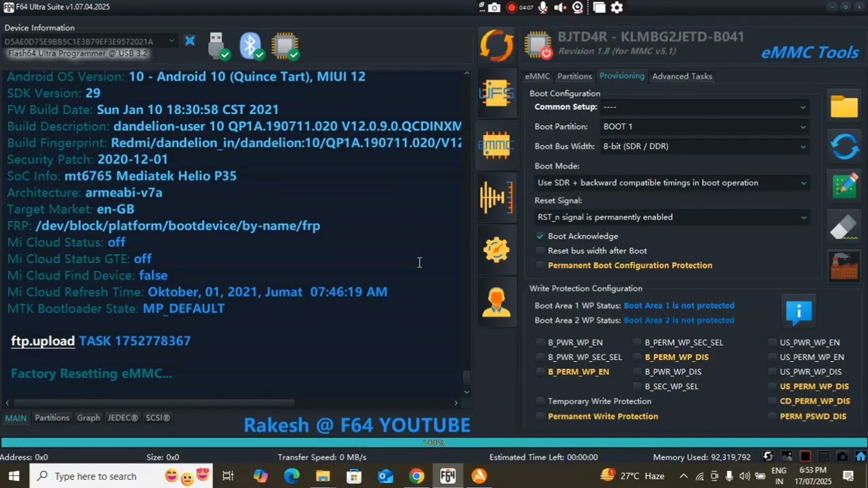Image resolution: width=868 pixels, height=488 pixels.
Task: Toggle the recorder microphone icon
Action: click(x=543, y=7)
